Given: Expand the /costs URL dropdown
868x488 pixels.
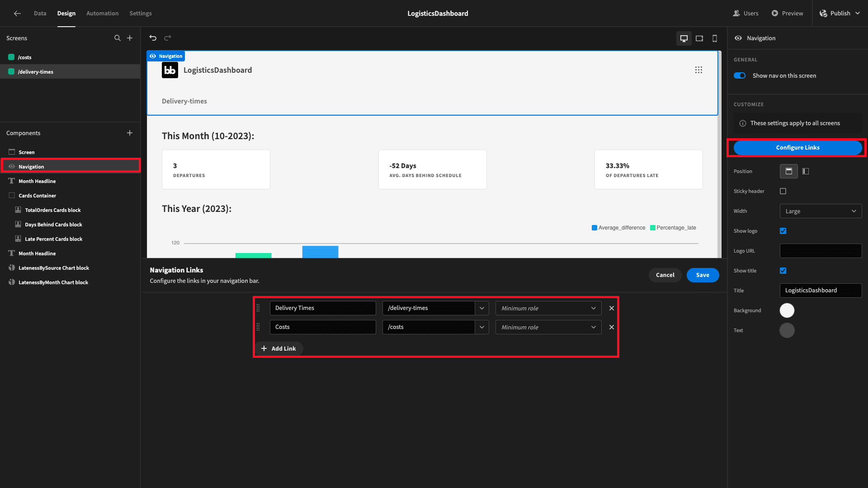Looking at the screenshot, I should click(482, 327).
